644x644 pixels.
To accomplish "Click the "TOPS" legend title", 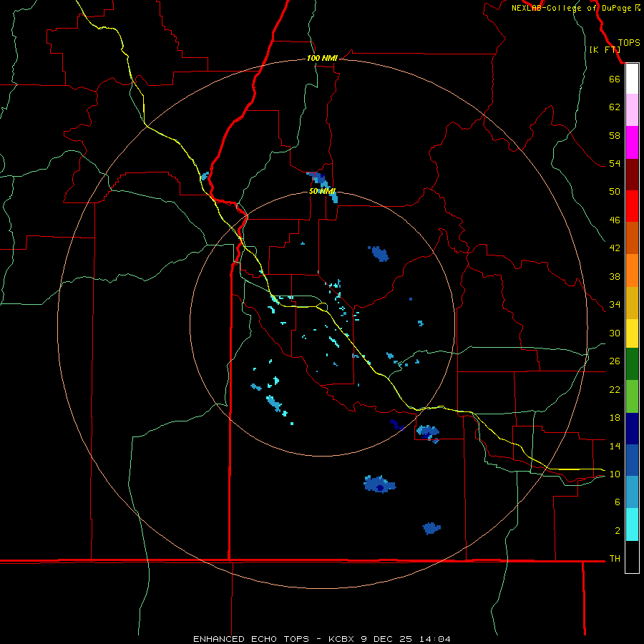I will pos(629,43).
